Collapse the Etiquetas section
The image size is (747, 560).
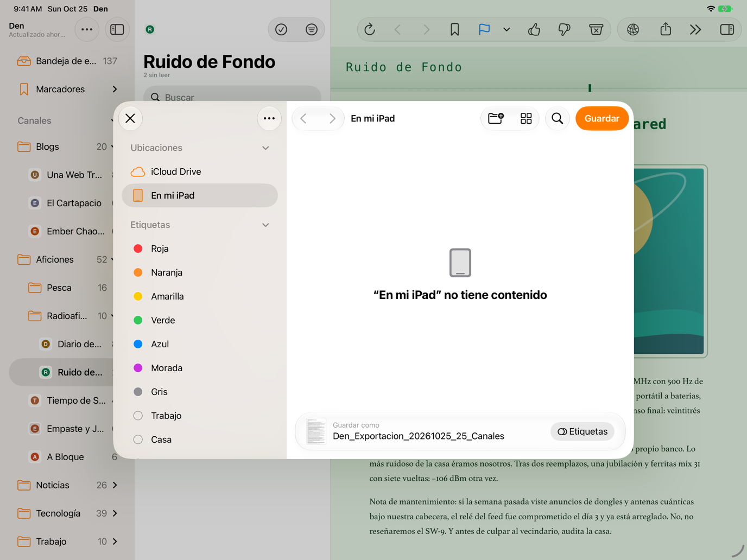tap(265, 225)
